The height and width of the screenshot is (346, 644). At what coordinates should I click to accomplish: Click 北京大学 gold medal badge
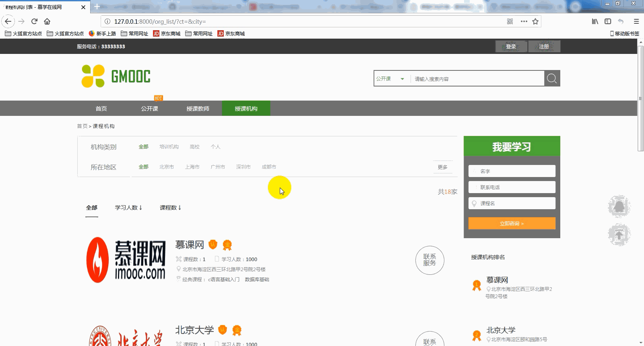237,330
